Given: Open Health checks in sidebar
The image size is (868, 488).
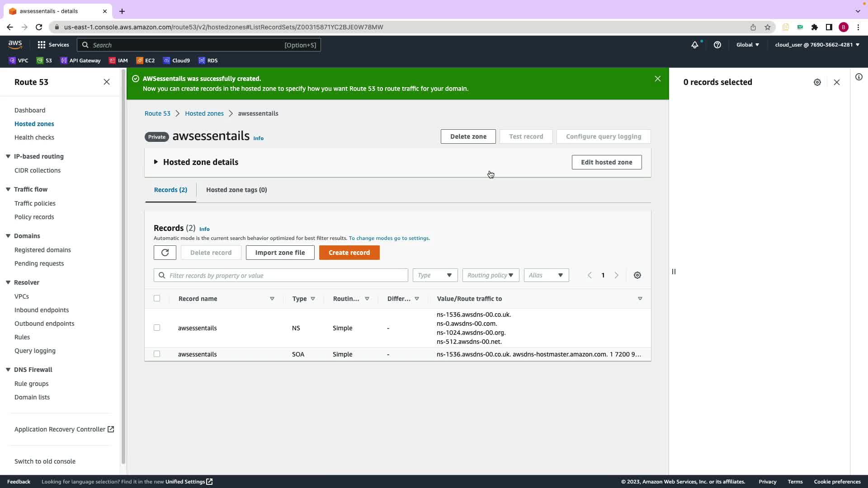Looking at the screenshot, I should tap(34, 137).
